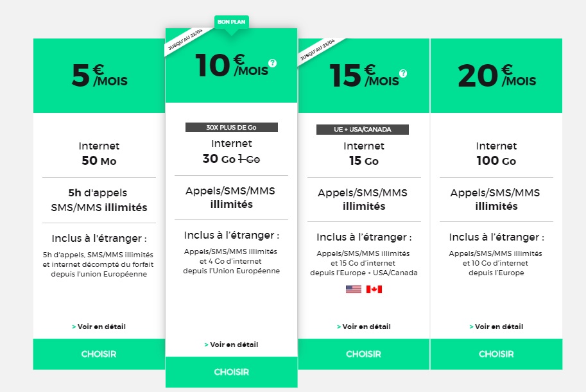This screenshot has height=392, width=586.
Task: Click the Canada flag icon
Action: pyautogui.click(x=374, y=289)
